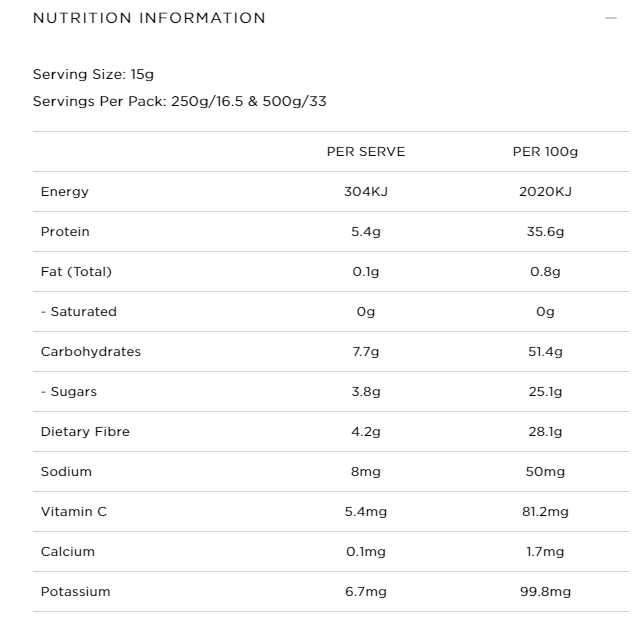
Task: Collapse the Nutrition Information section minus icon
Action: pos(610,18)
